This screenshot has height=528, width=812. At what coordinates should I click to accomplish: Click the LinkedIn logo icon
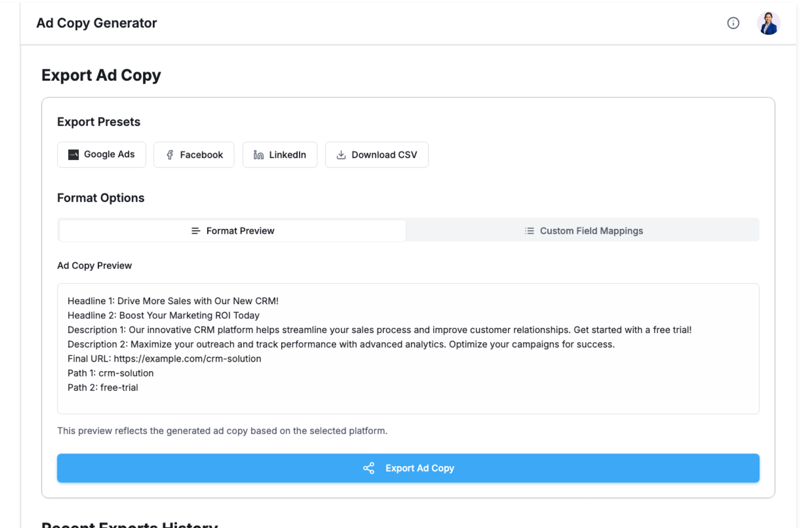pos(258,155)
